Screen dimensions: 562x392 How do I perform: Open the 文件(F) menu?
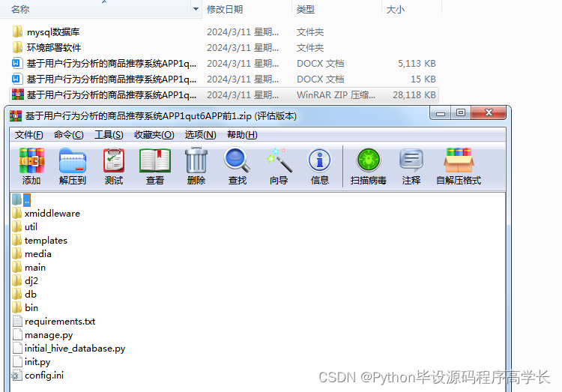(29, 135)
